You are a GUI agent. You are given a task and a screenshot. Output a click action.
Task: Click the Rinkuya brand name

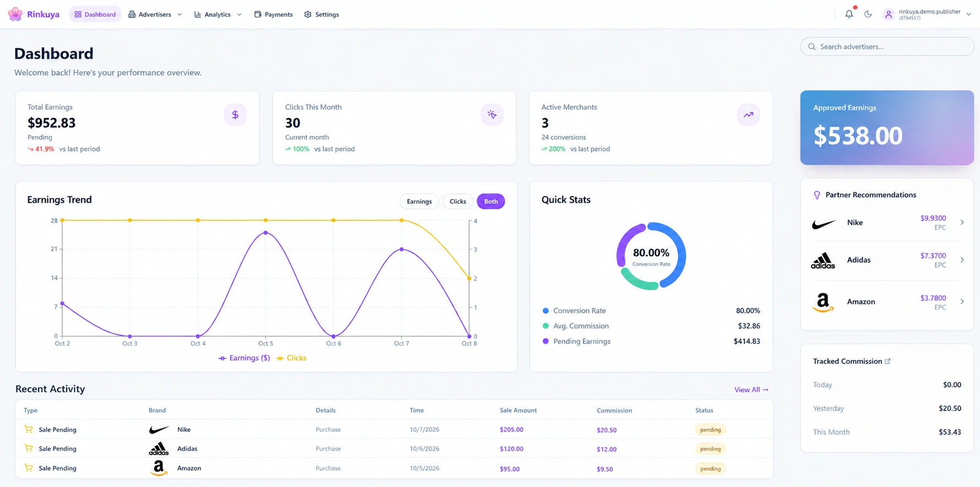(x=43, y=14)
